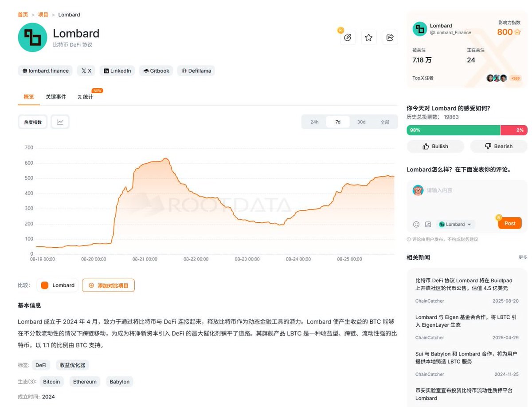
Task: Switch to the 关键事件 tab
Action: 56,97
